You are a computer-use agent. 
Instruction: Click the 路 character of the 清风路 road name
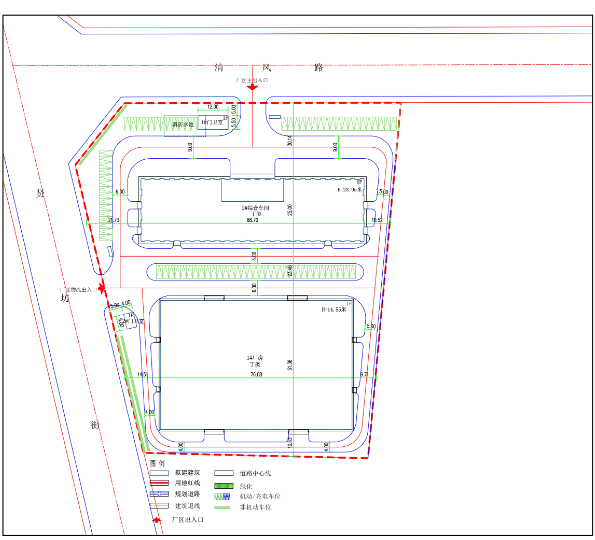pos(319,68)
